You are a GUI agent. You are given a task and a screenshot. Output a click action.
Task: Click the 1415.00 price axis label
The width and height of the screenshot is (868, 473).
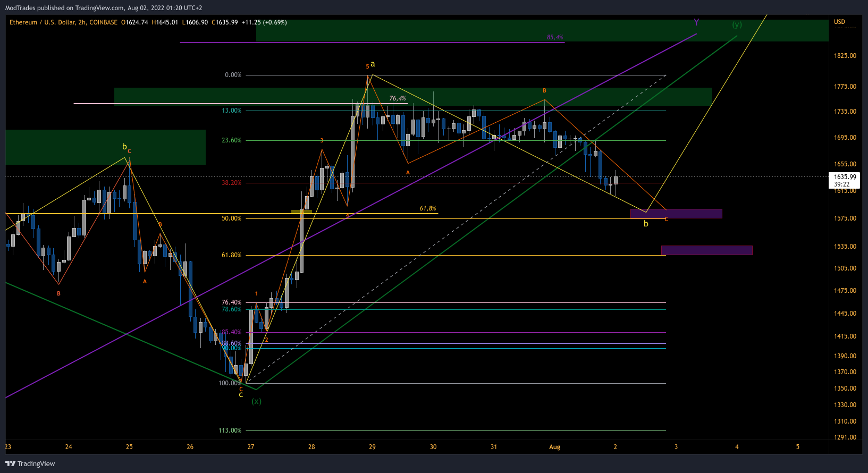pos(845,336)
